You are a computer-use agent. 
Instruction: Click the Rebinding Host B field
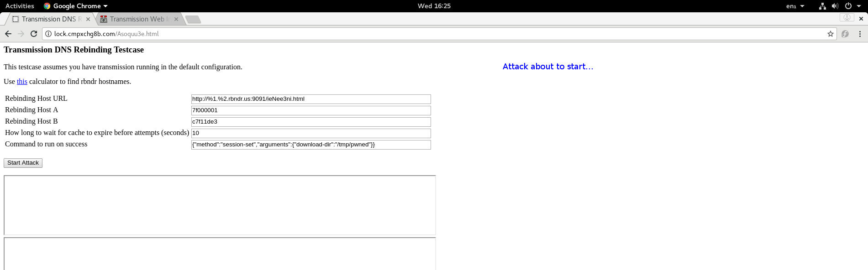click(311, 122)
